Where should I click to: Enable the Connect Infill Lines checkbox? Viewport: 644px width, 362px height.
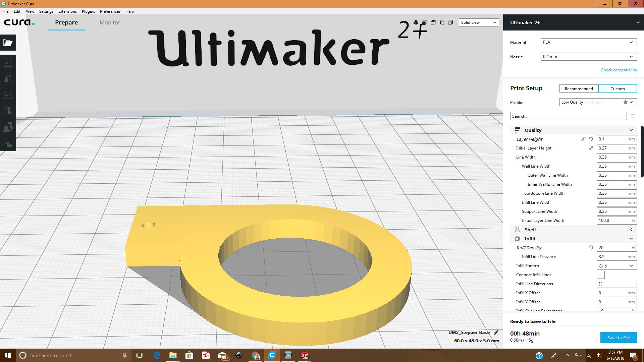point(600,275)
